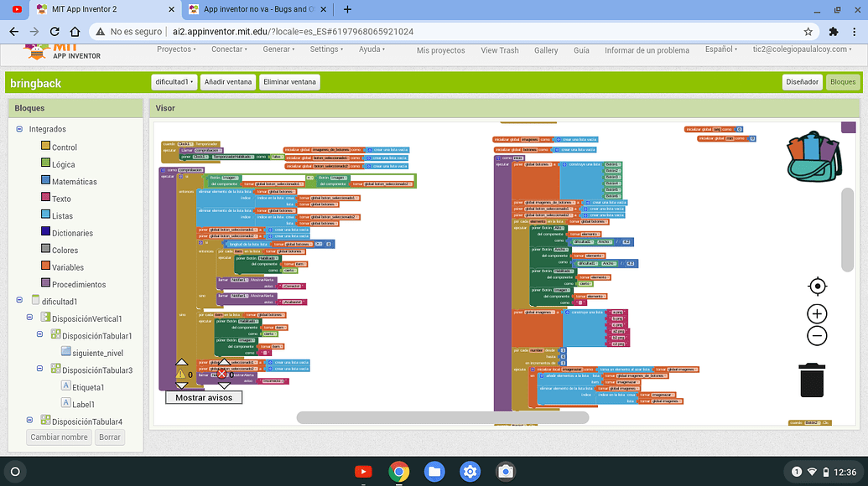Zoom in on the blocks canvas
The width and height of the screenshot is (868, 486).
point(817,313)
